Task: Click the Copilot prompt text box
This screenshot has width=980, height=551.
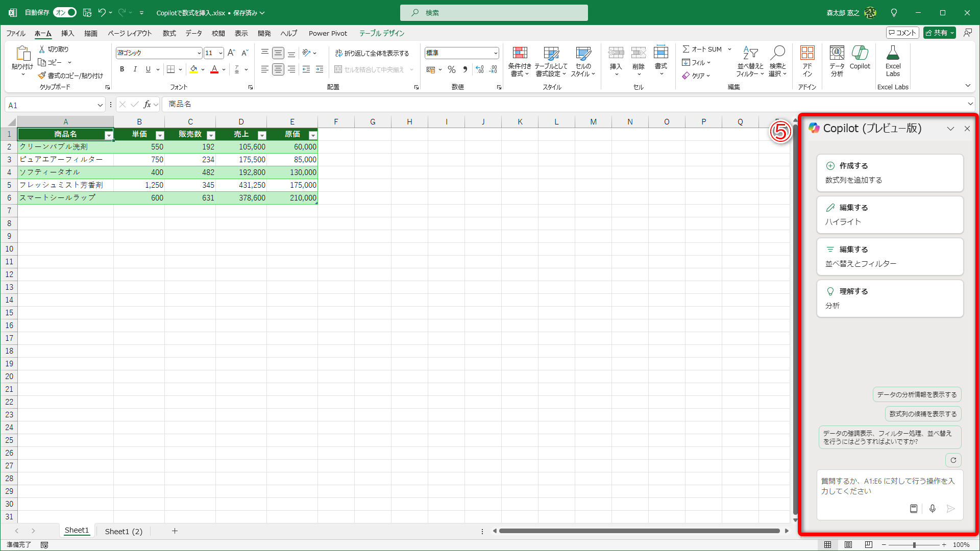Action: (x=888, y=486)
